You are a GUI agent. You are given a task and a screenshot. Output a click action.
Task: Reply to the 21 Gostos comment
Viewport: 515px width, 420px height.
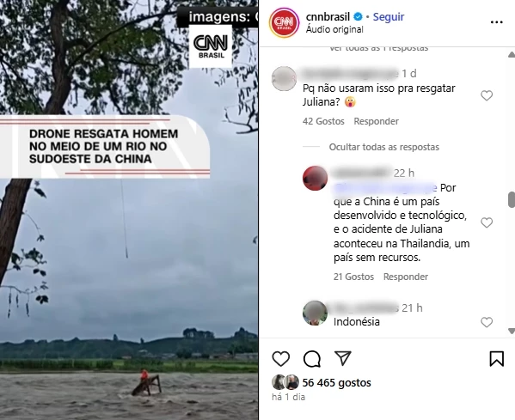click(x=406, y=277)
